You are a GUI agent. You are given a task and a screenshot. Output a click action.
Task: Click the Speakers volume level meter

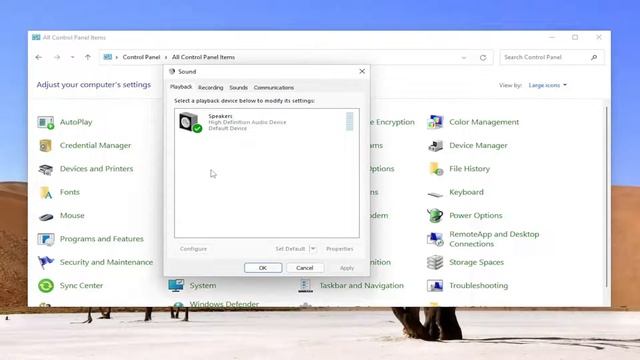click(349, 121)
